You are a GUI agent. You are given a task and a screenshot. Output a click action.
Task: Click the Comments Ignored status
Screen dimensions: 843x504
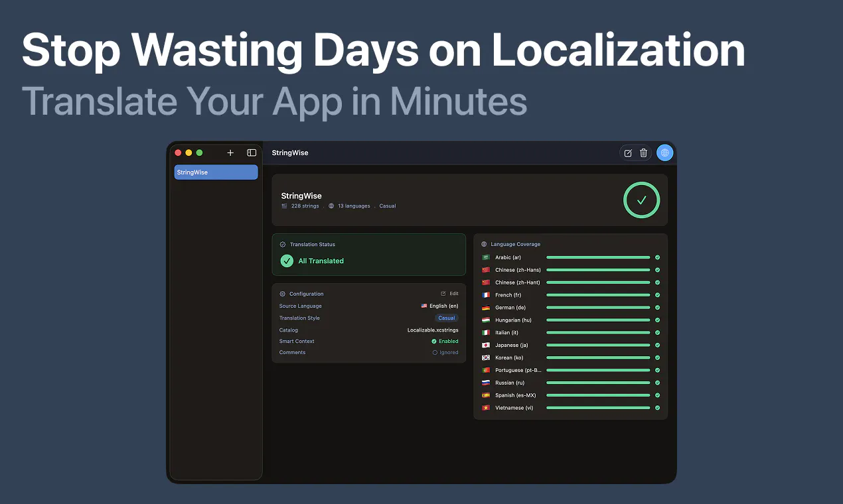coord(445,352)
